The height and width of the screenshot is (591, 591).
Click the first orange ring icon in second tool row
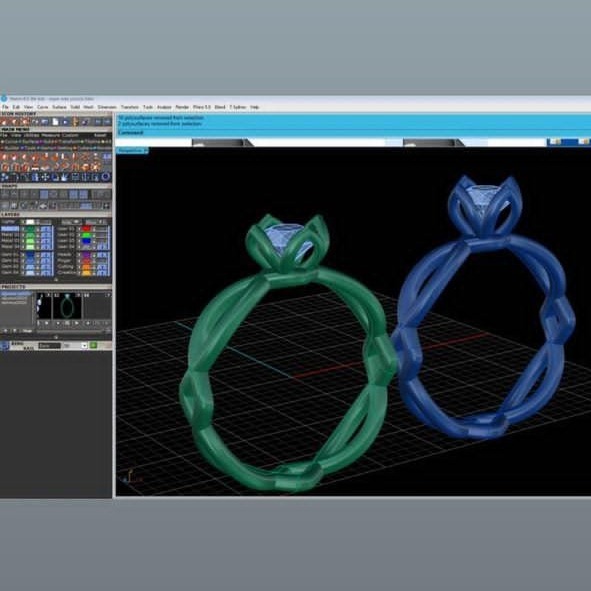coord(5,167)
